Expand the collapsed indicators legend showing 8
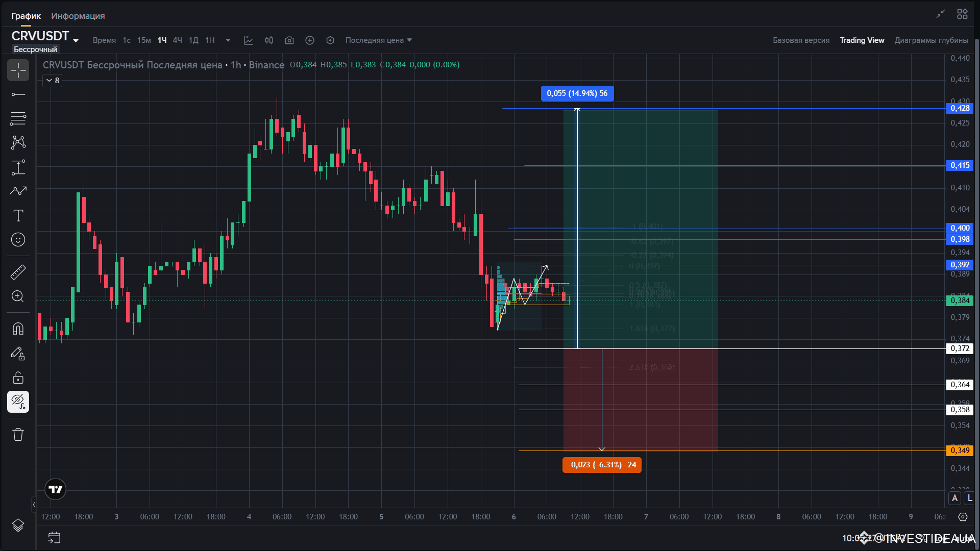 click(52, 81)
